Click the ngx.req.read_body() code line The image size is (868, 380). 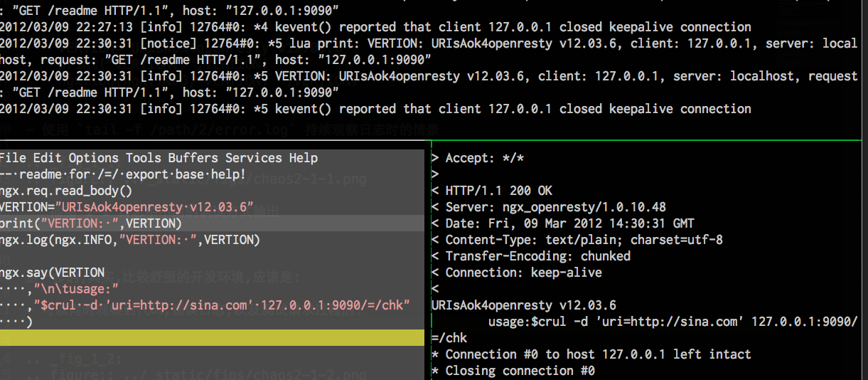coord(66,191)
